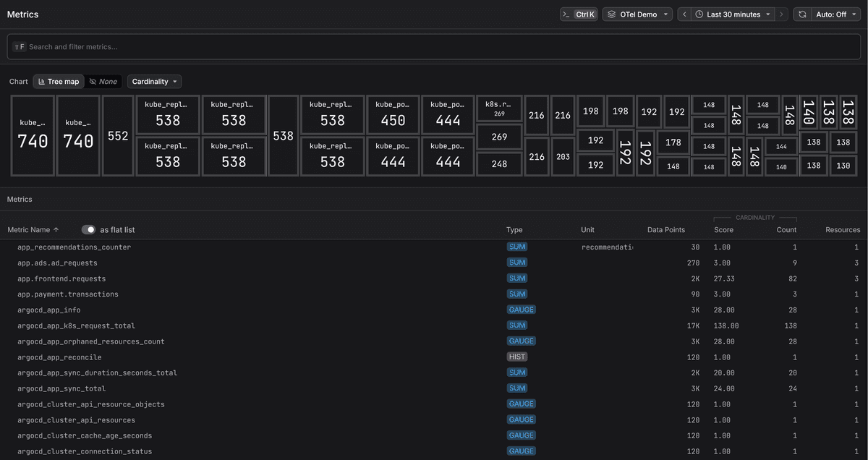The image size is (868, 460).
Task: Click the 17K data points value
Action: pos(692,326)
